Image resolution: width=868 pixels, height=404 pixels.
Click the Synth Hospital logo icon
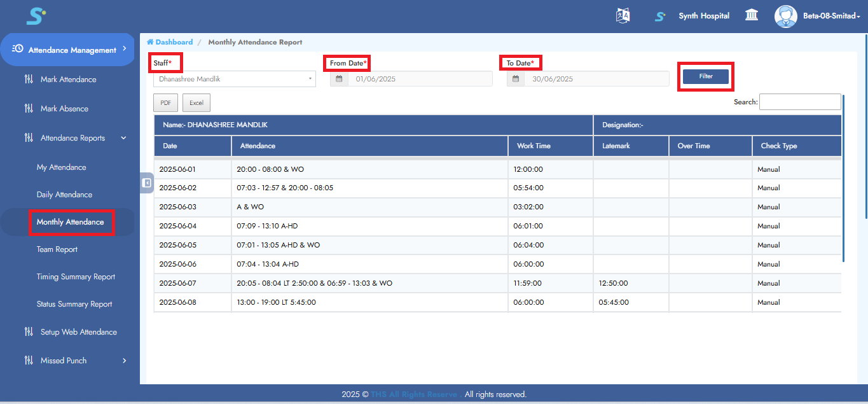pos(661,16)
